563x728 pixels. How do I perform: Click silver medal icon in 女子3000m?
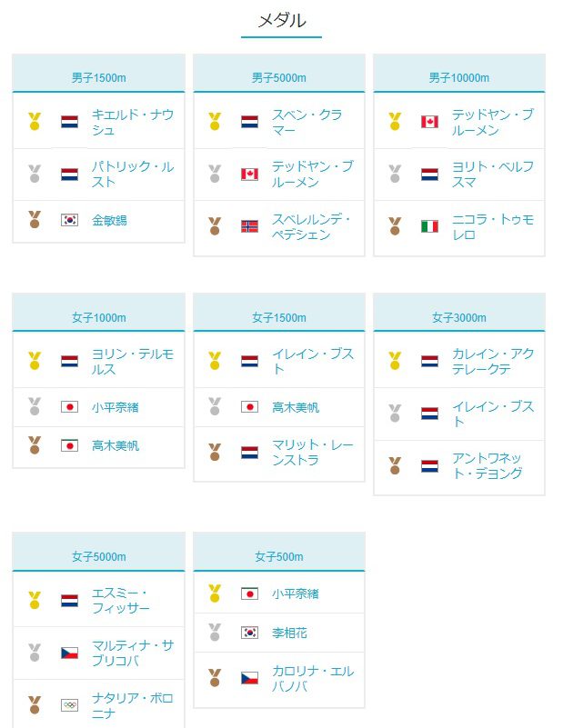click(395, 414)
